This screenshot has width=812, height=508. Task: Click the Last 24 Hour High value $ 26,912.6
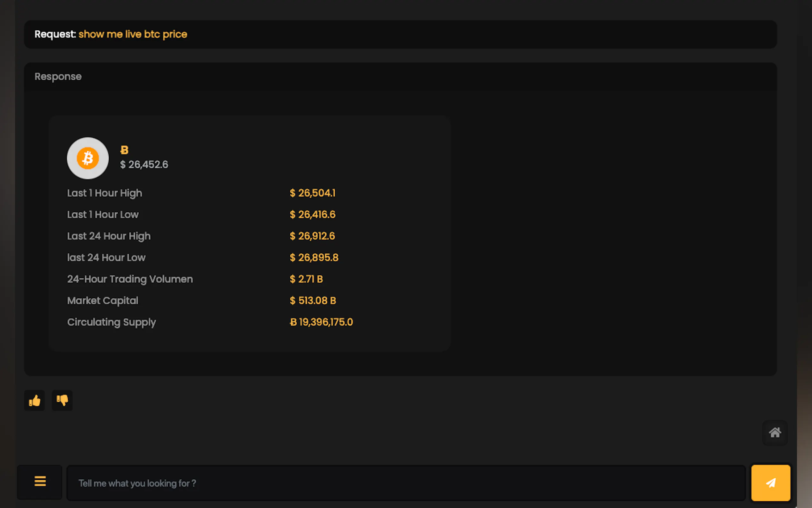tap(312, 236)
